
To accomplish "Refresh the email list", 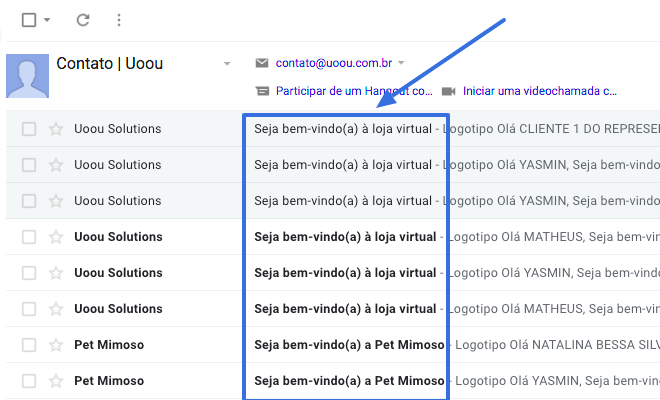I will coord(83,20).
